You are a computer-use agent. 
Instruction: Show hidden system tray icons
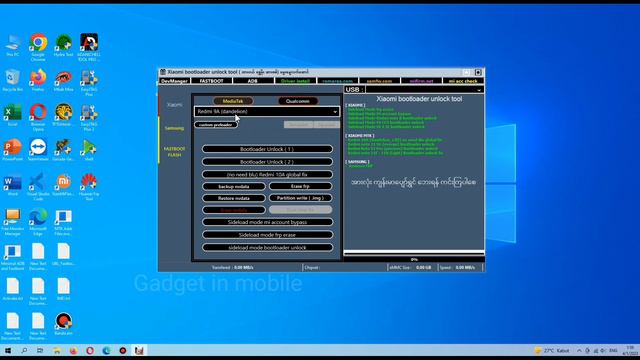579,351
